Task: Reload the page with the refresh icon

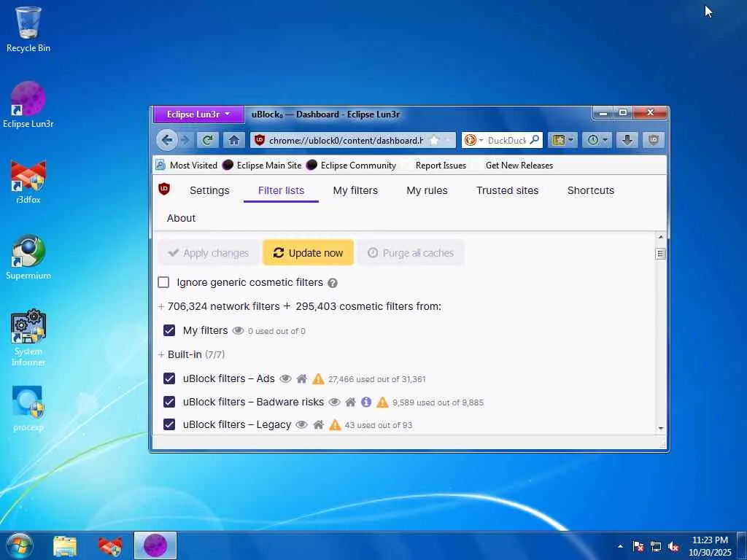Action: [x=207, y=140]
